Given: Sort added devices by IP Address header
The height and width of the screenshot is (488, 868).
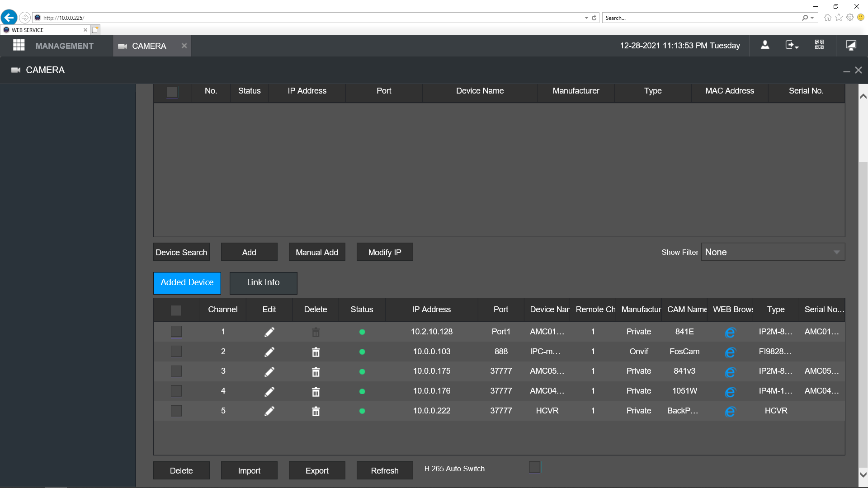Looking at the screenshot, I should 431,310.
